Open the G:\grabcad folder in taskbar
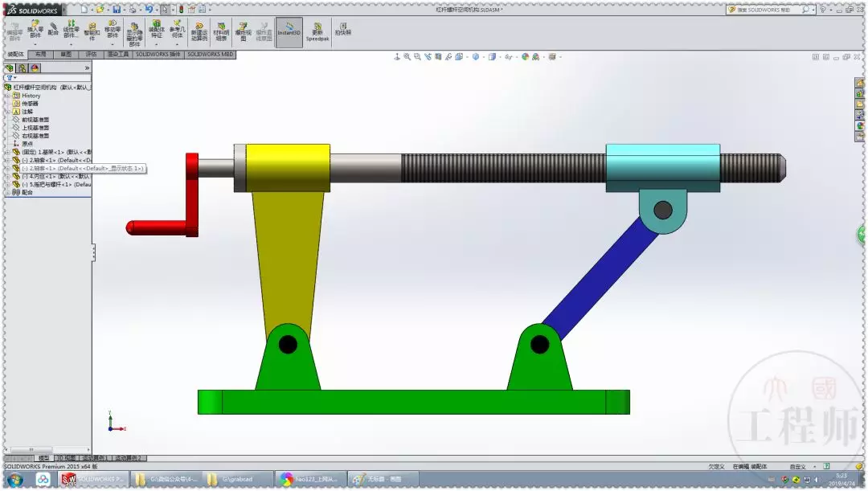 (237, 479)
